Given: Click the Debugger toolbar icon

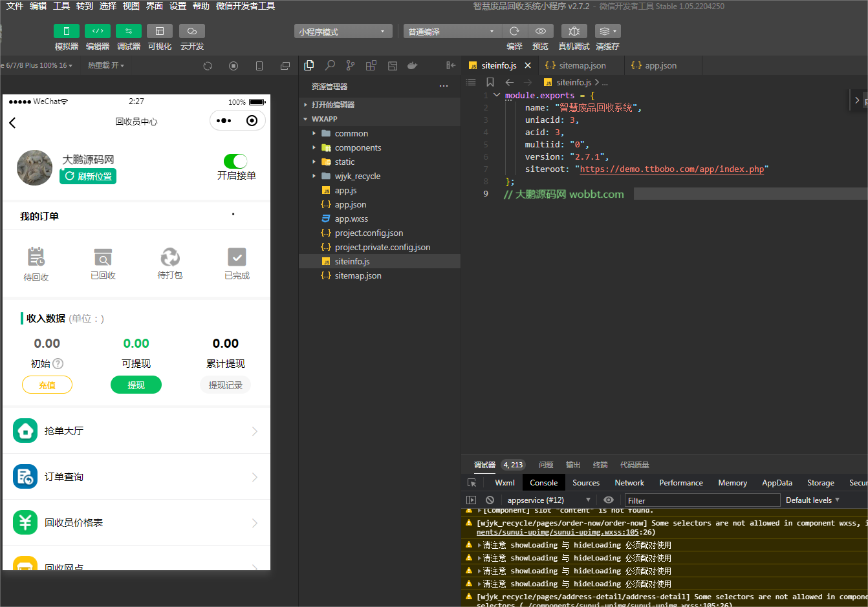Looking at the screenshot, I should (128, 31).
